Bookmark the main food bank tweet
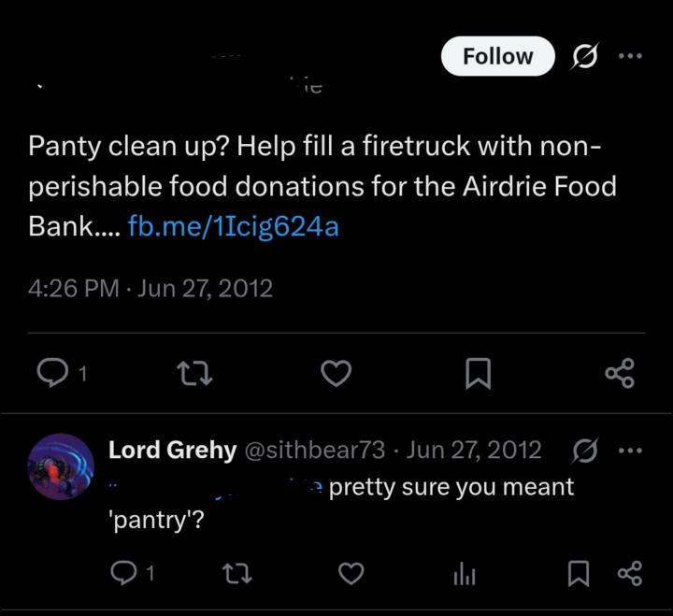This screenshot has height=616, width=673. pos(478,374)
